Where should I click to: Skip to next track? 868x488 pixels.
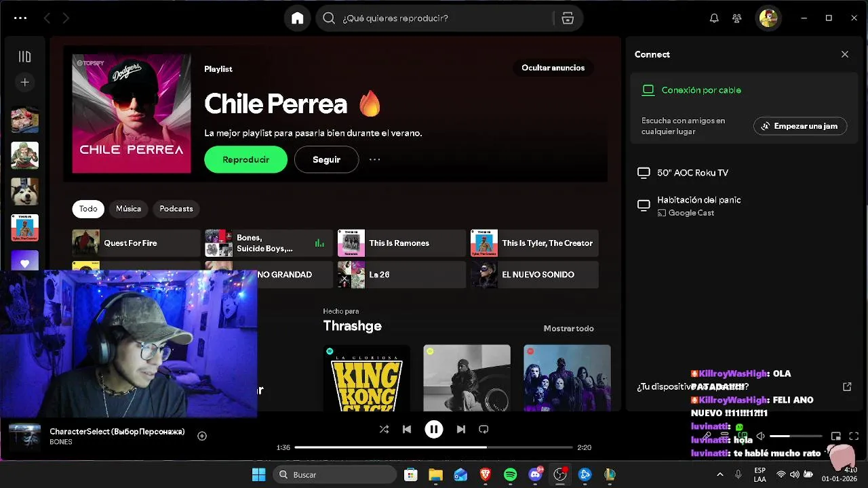point(461,429)
